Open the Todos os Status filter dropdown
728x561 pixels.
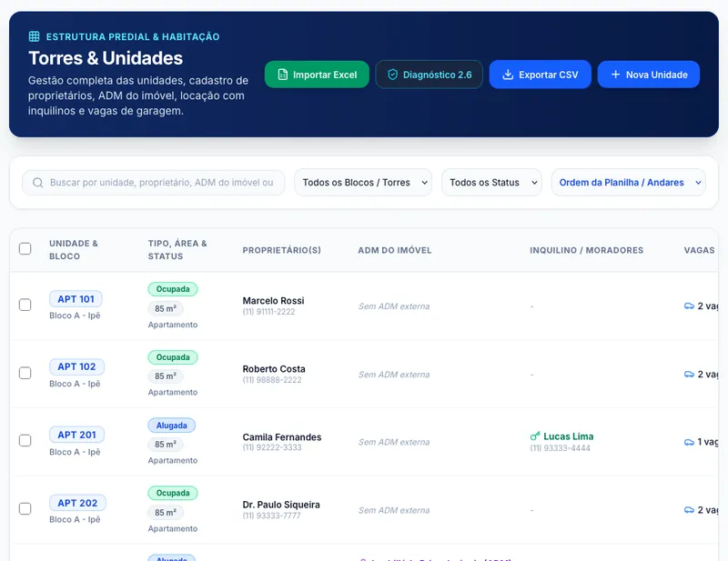click(x=491, y=183)
